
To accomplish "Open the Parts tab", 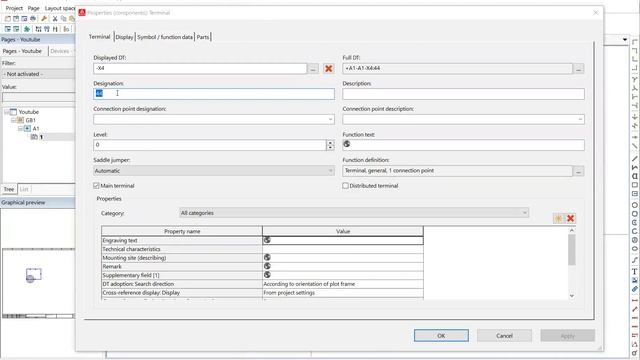I will point(203,37).
